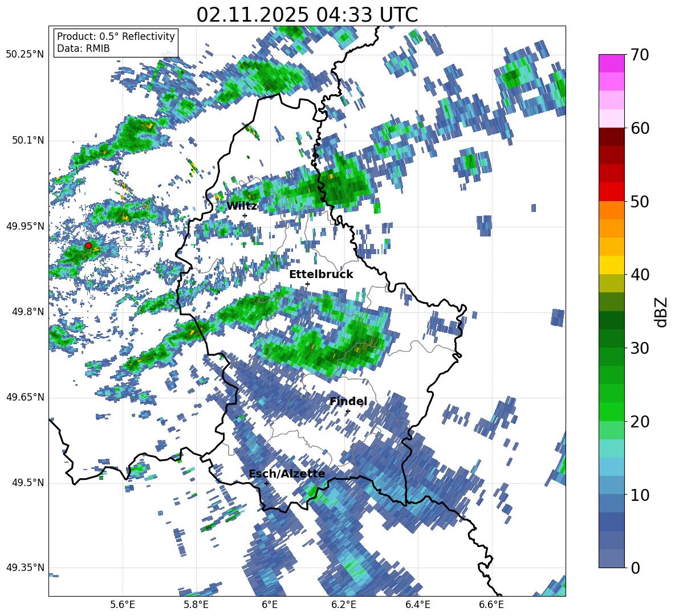This screenshot has width=675, height=616.
Task: Click the 0 colorbar tick label
Action: [x=635, y=568]
